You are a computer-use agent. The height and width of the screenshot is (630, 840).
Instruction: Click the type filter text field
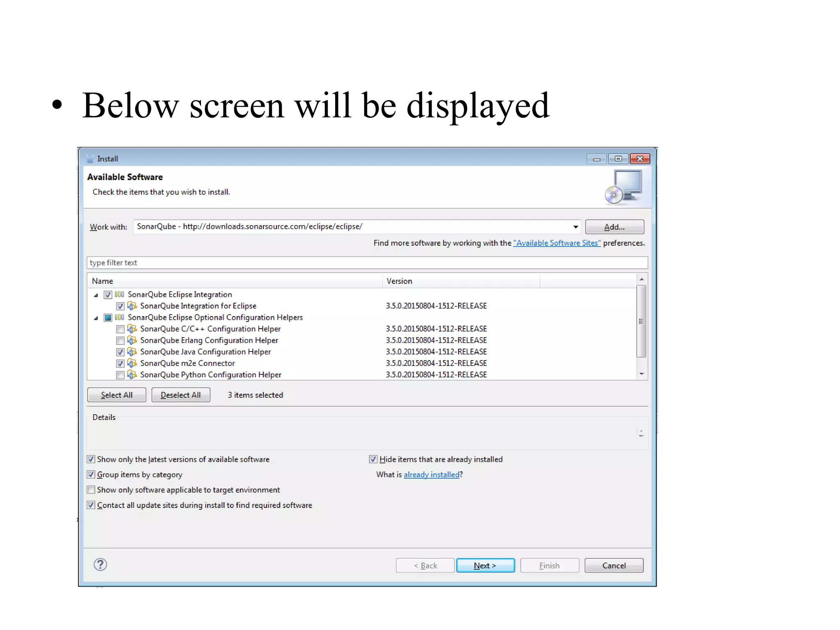pyautogui.click(x=367, y=262)
